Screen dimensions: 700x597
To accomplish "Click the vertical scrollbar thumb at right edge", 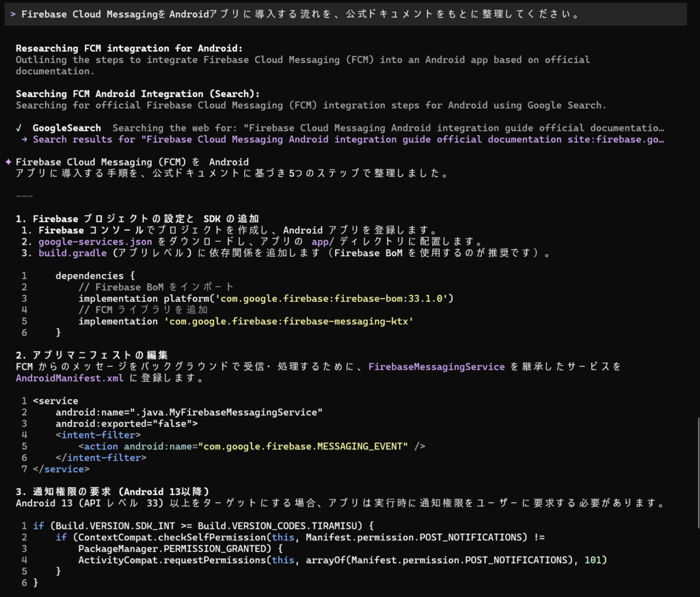I will (698, 472).
